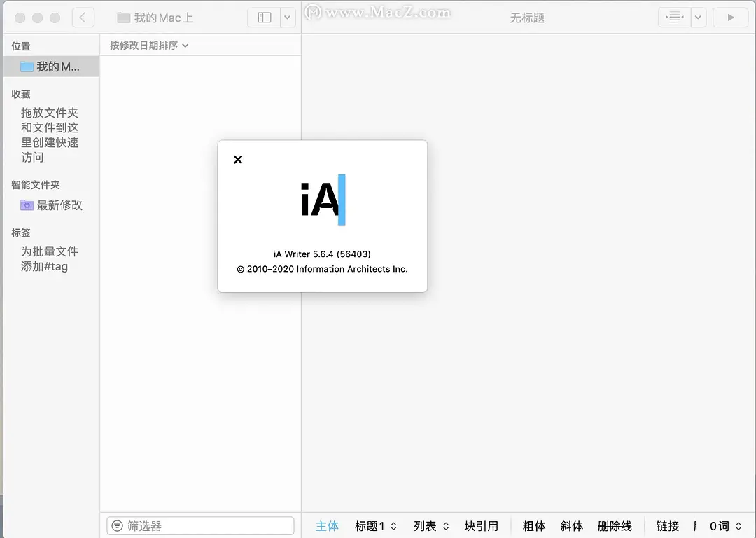Viewport: 756px width, 538px height.
Task: Toggle the sidebar layout icon
Action: pyautogui.click(x=264, y=18)
